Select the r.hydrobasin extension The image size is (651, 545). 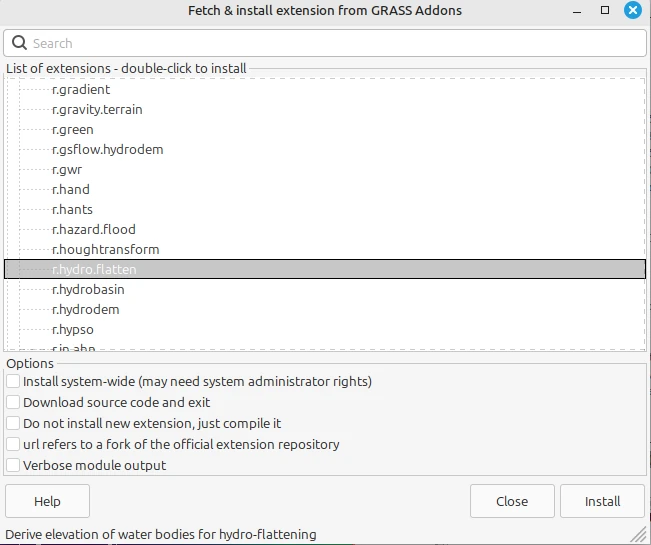[x=88, y=289]
